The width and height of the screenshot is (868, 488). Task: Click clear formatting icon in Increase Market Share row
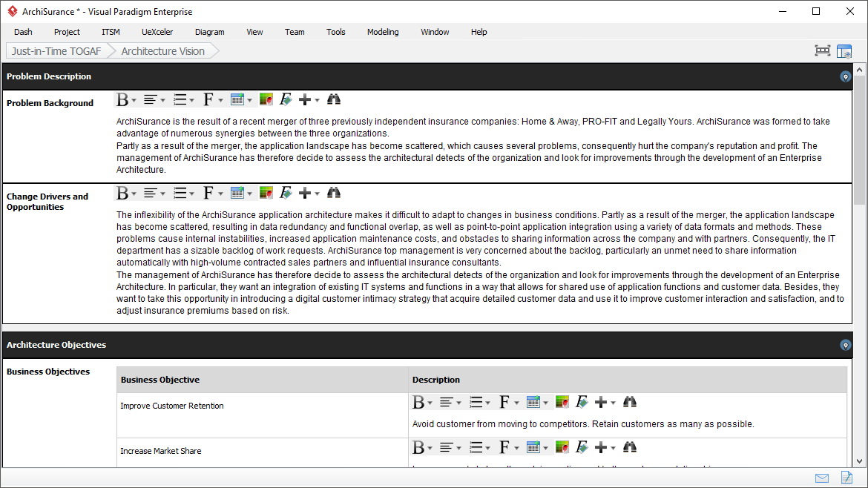581,447
